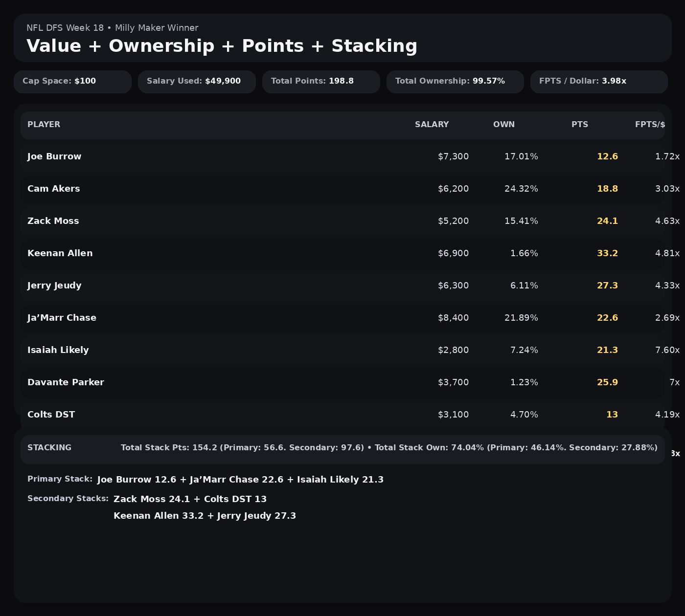
Task: Select Keenan Allen's 33.2 points value
Action: click(x=607, y=254)
